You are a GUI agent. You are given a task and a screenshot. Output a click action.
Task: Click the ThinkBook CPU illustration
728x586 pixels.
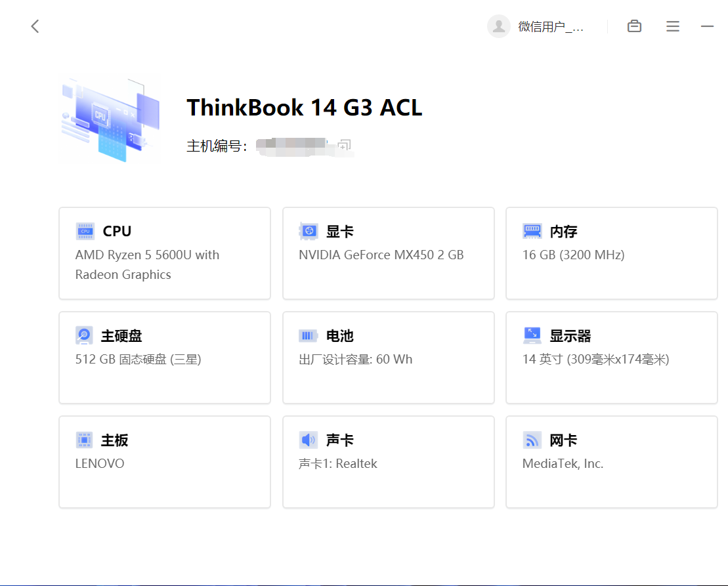[110, 119]
